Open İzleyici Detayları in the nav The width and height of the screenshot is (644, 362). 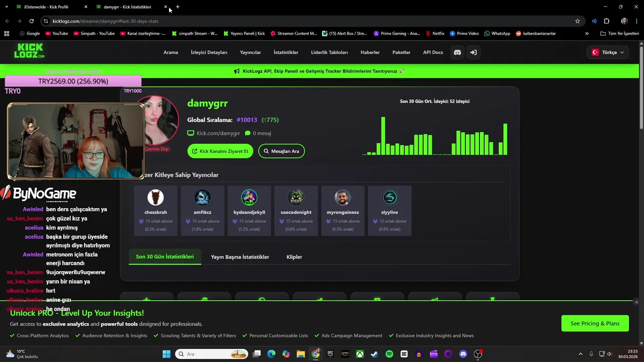(x=209, y=52)
